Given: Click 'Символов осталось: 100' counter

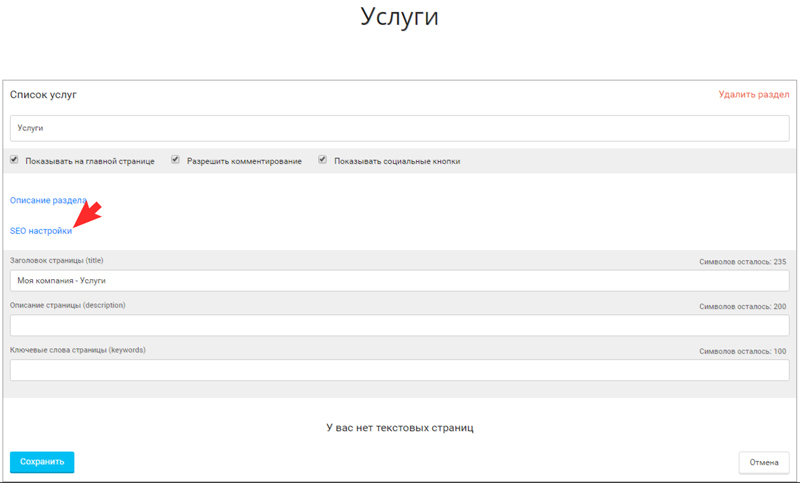Looking at the screenshot, I should tap(742, 351).
